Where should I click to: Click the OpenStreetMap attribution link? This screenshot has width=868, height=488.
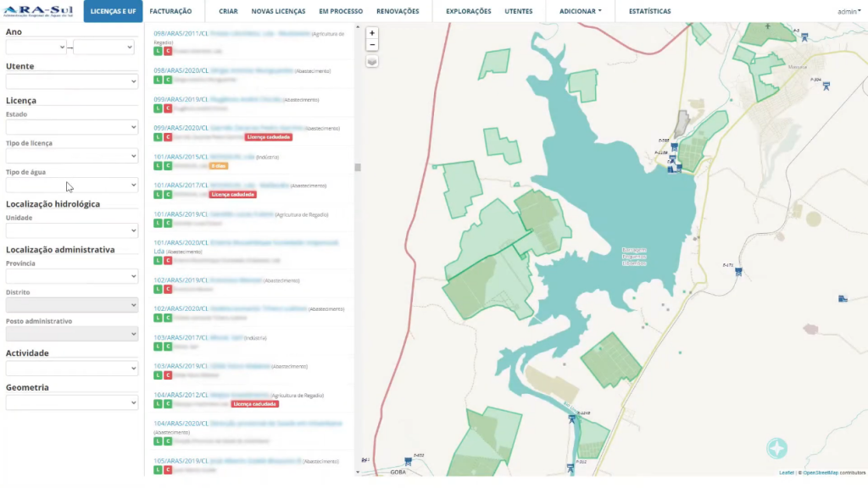(819, 472)
